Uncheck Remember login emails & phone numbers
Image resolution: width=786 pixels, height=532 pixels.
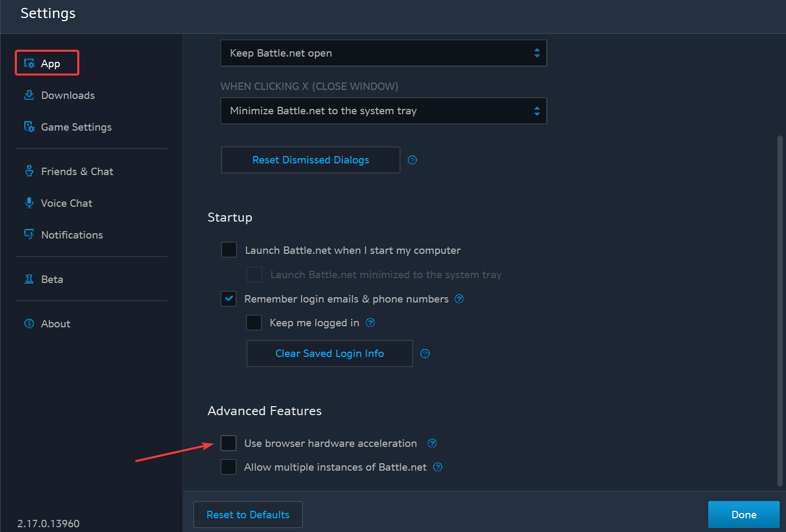(x=229, y=299)
